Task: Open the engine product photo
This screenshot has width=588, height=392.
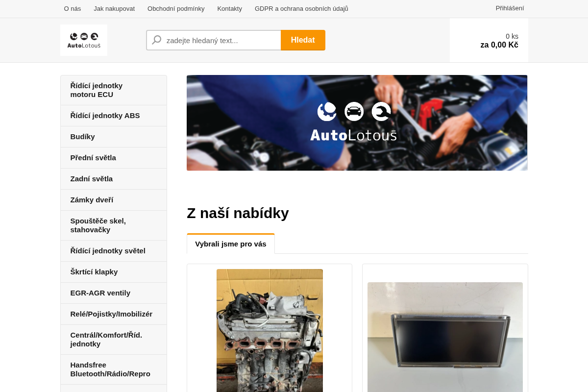Action: pos(269,330)
